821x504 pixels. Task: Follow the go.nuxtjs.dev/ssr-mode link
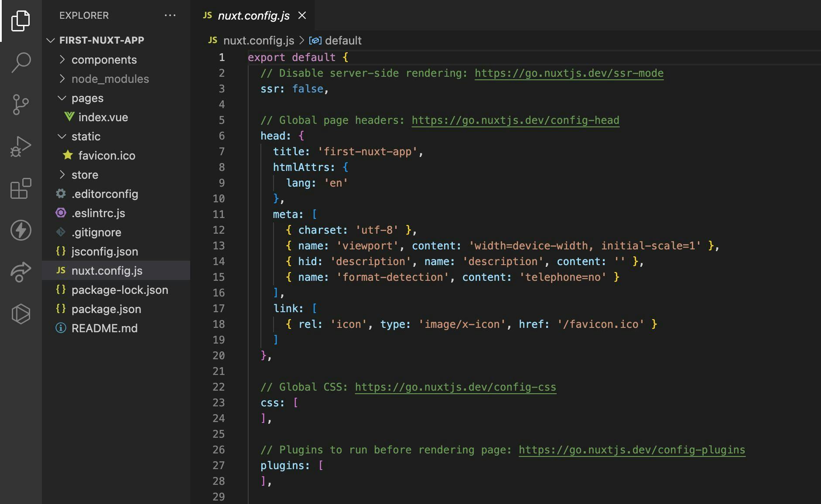coord(569,73)
